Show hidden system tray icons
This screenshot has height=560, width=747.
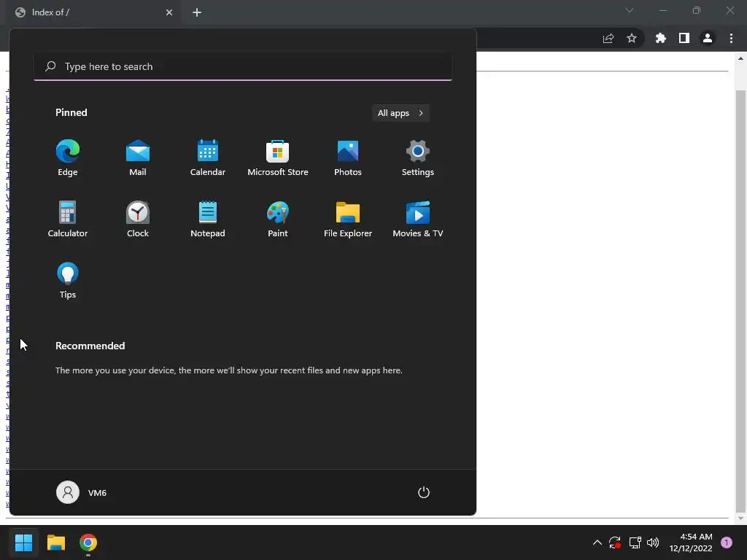[597, 542]
